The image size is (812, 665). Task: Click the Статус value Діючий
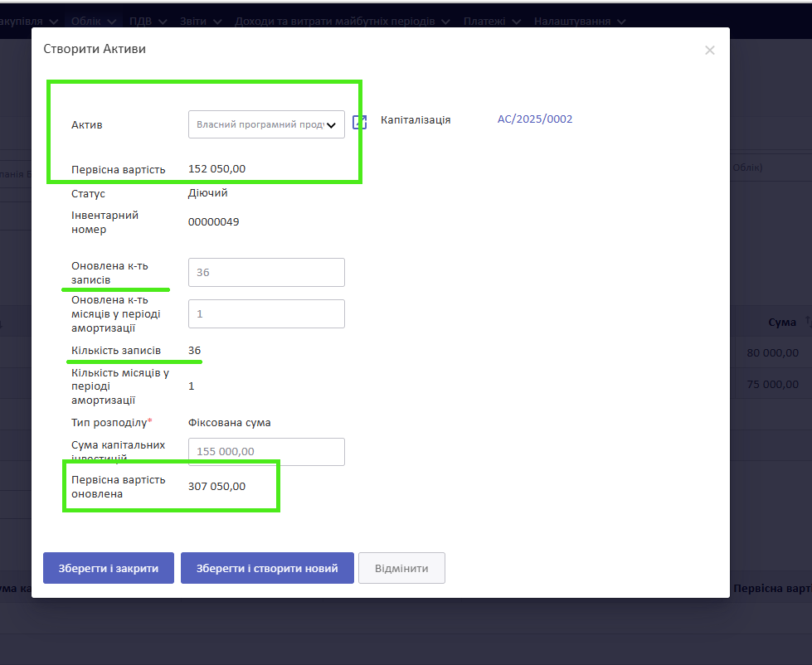click(x=207, y=193)
